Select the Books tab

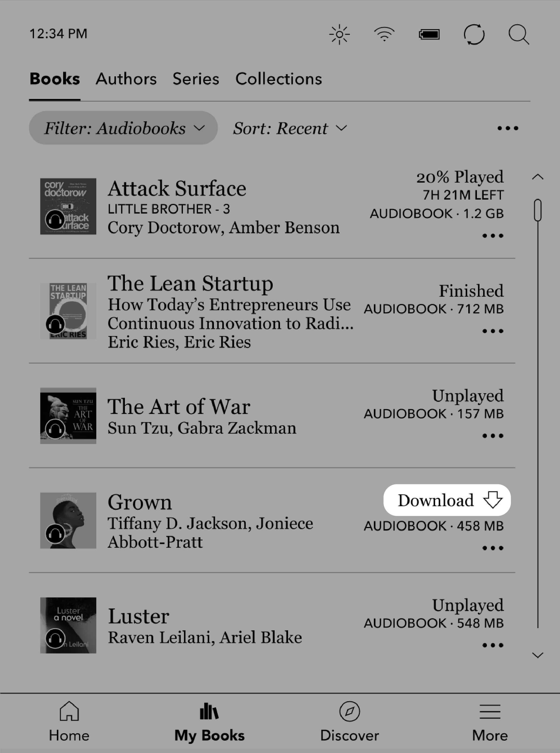coord(55,79)
